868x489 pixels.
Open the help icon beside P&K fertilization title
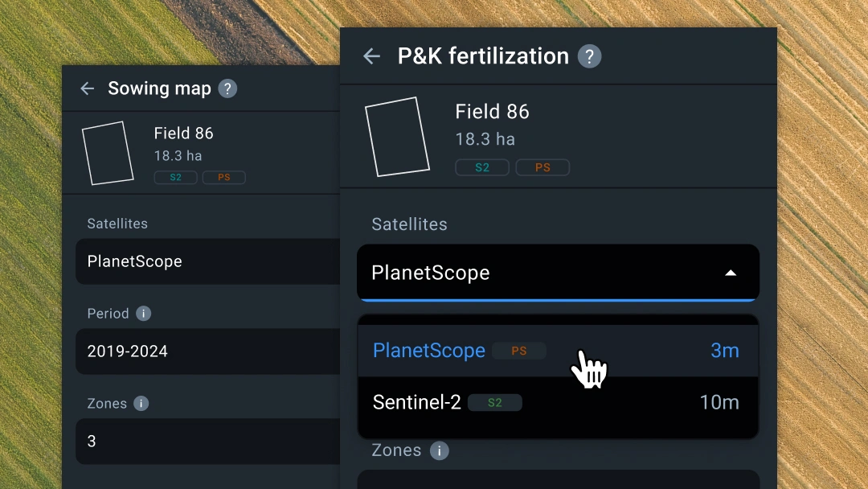(x=590, y=56)
